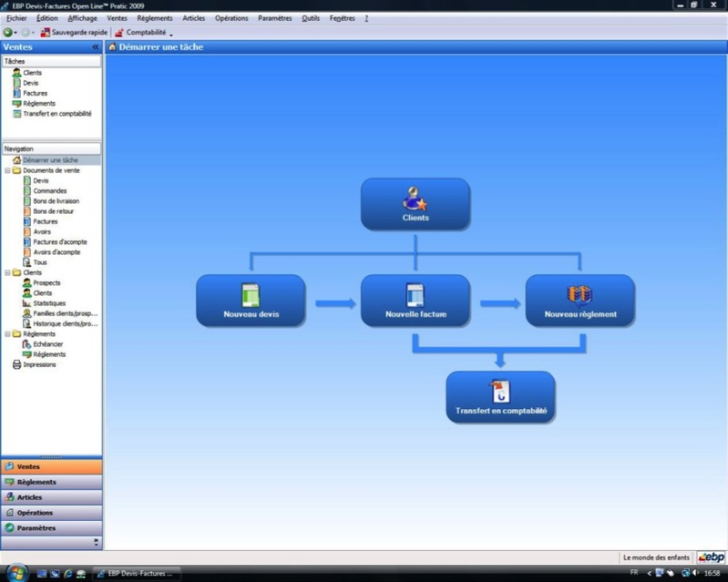Click the Nouveau règlement workflow button
728x582 pixels.
[x=579, y=301]
